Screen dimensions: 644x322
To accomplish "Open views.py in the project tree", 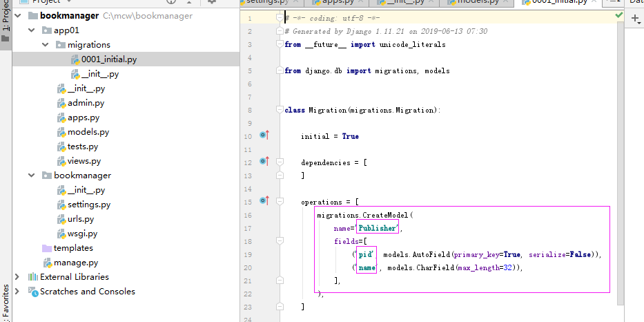I will click(84, 161).
